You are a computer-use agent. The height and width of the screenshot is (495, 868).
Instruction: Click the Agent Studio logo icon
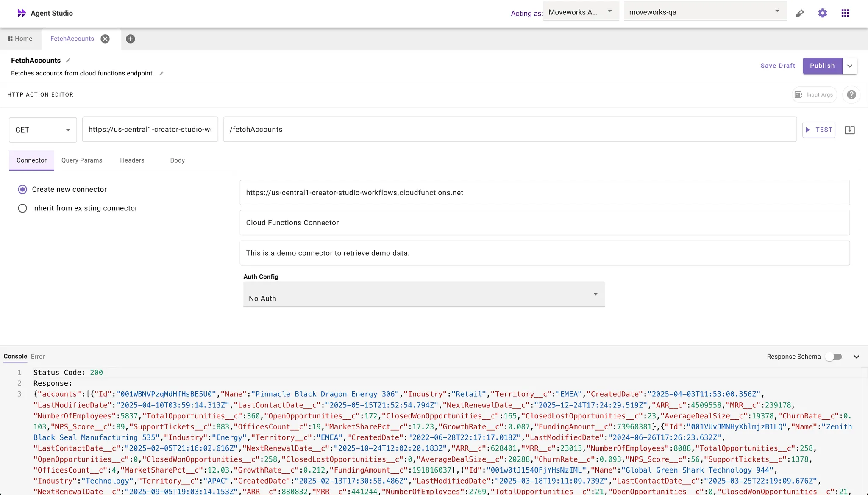pyautogui.click(x=22, y=13)
